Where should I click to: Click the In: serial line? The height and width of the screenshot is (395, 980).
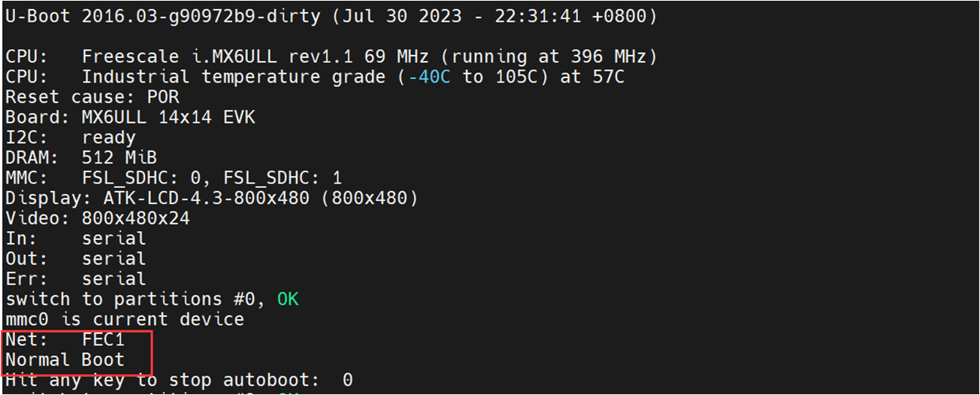click(x=76, y=239)
